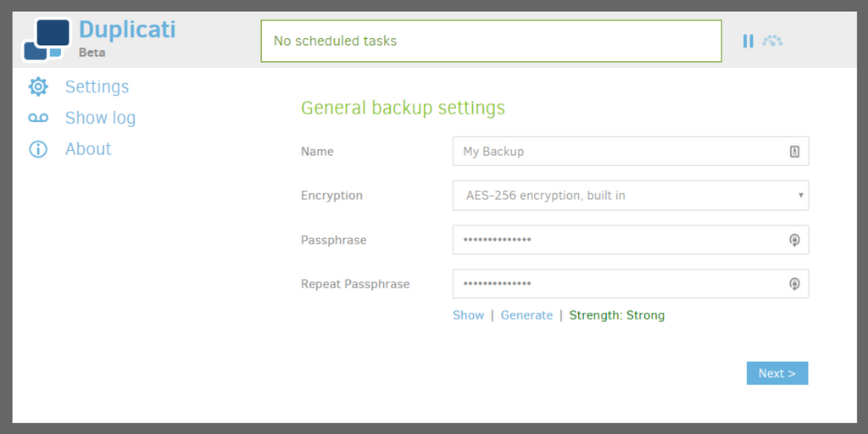Click the Settings gear icon

click(x=38, y=87)
